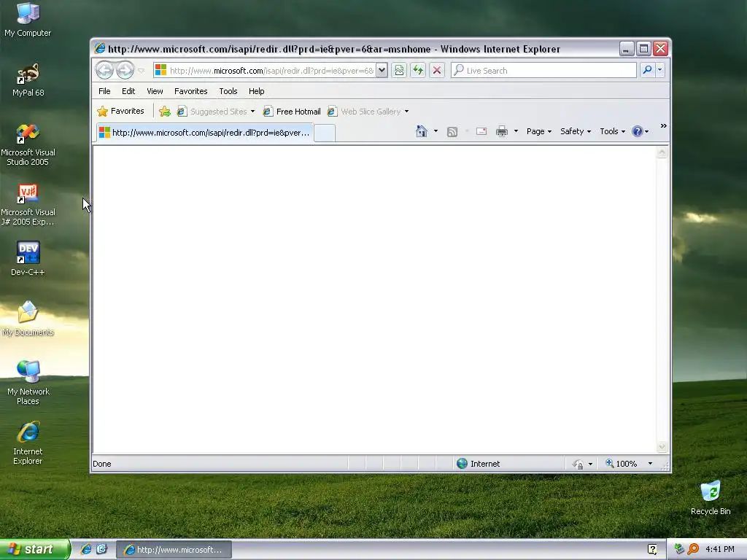
Task: Click inside the Live Search box
Action: [x=543, y=71]
